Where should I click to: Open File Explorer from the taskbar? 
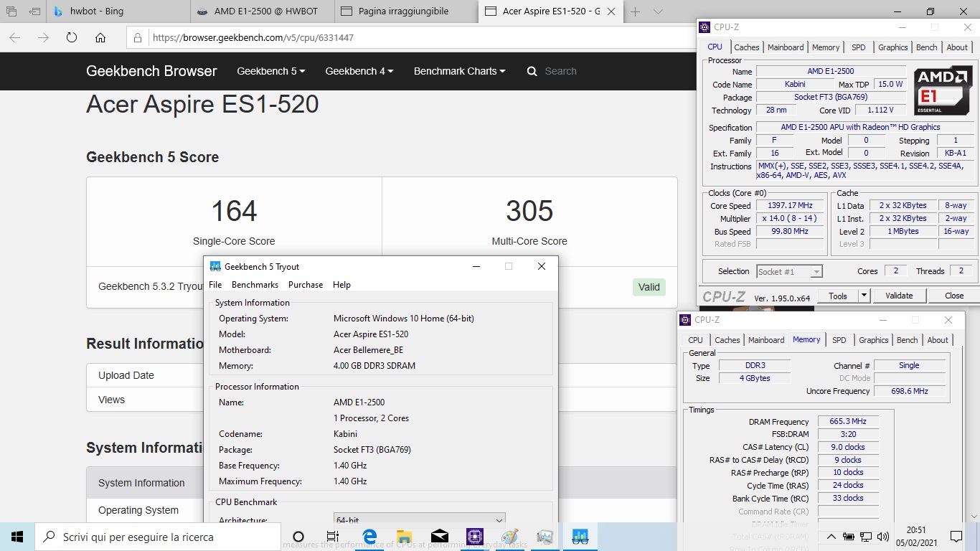tap(405, 537)
